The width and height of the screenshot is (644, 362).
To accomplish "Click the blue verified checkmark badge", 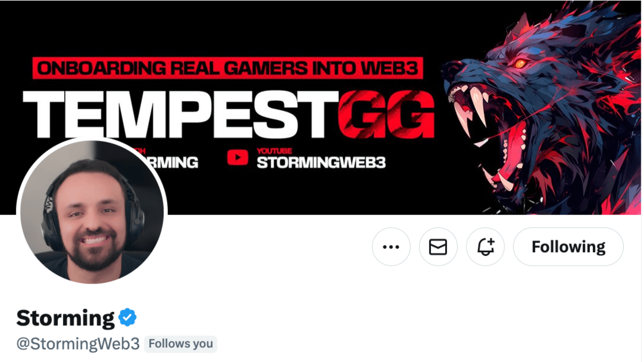I will pyautogui.click(x=127, y=317).
